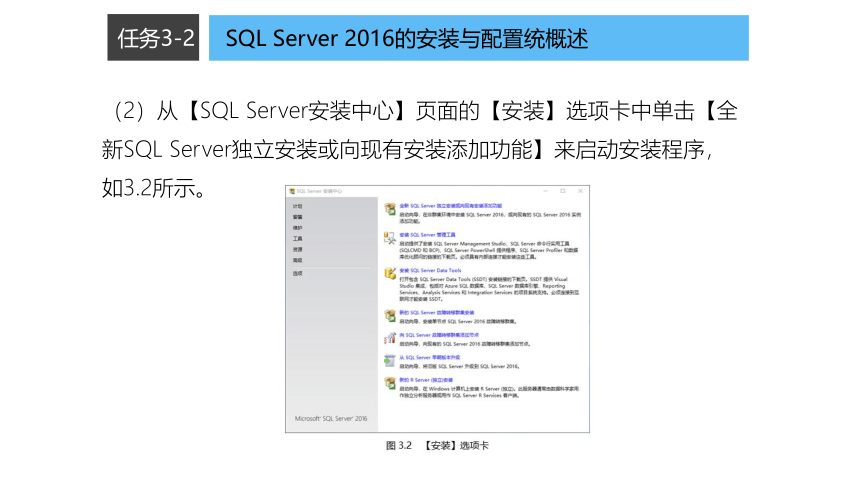Click the SQL Server Data Tools install icon
Image resolution: width=860 pixels, height=484 pixels.
tap(390, 273)
